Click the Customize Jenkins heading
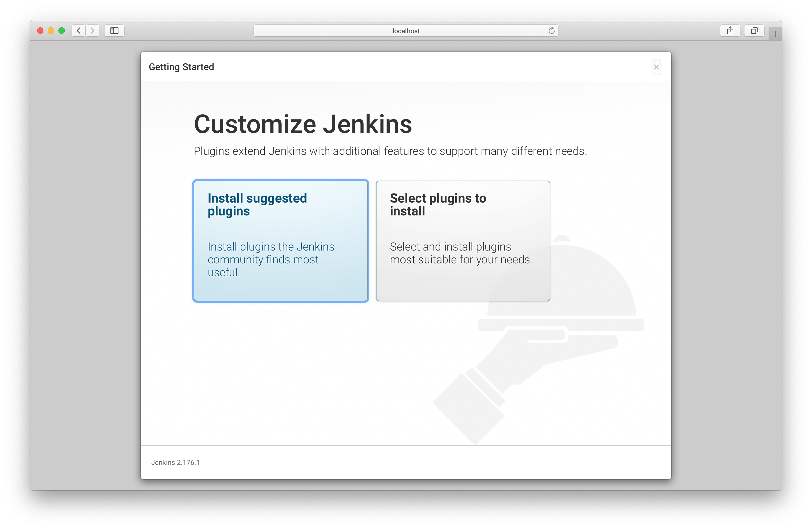Screen dimensions: 812x530 [303, 125]
